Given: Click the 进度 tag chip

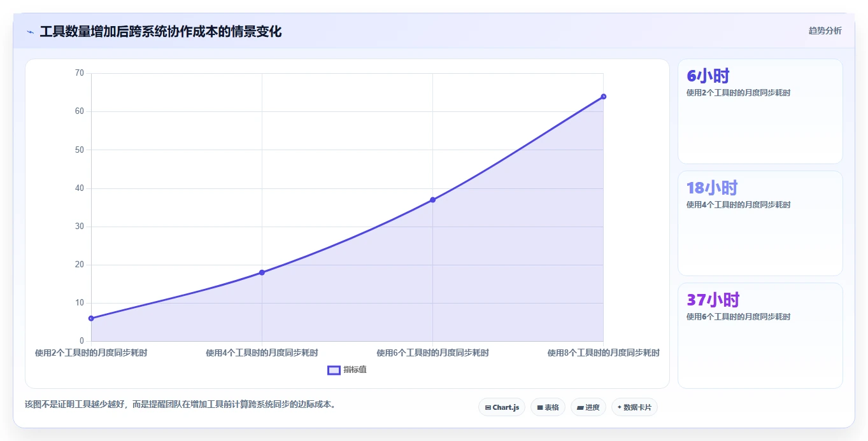Looking at the screenshot, I should pos(588,407).
